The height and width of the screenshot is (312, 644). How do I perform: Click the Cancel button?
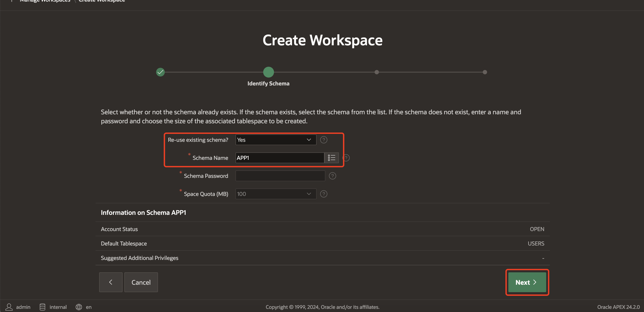click(x=141, y=282)
